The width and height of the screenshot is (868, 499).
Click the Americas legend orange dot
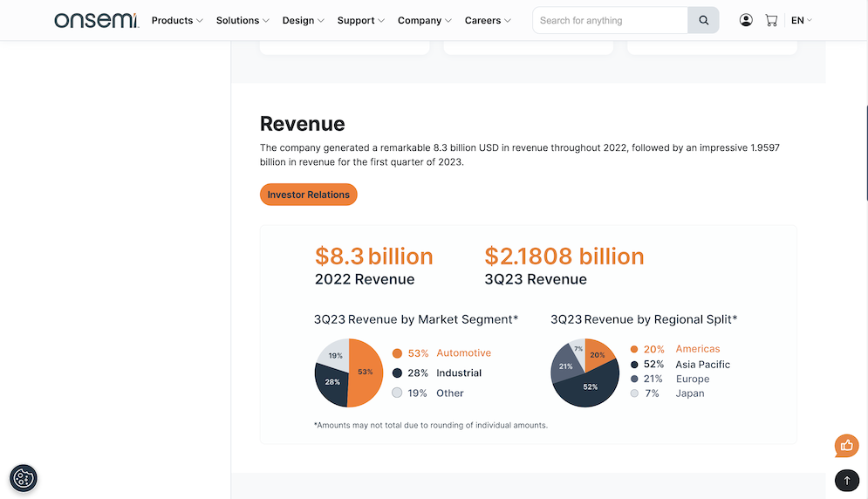(x=634, y=350)
